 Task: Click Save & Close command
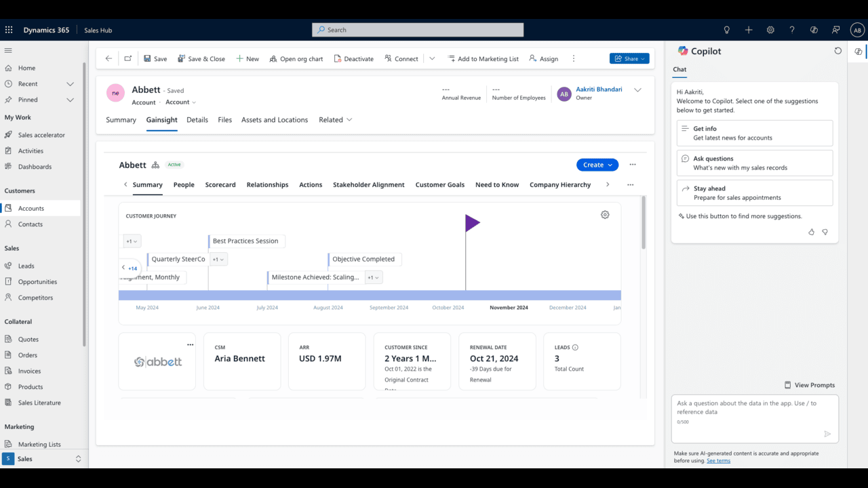[x=201, y=58]
